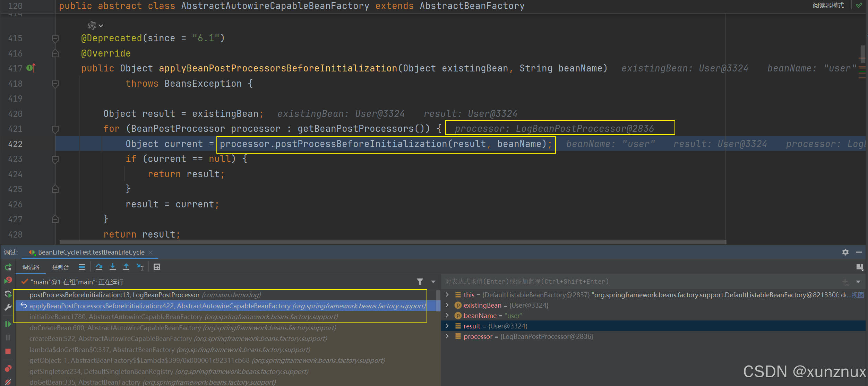This screenshot has width=868, height=386.
Task: Toggle the filter expressions button in variables
Action: point(420,281)
